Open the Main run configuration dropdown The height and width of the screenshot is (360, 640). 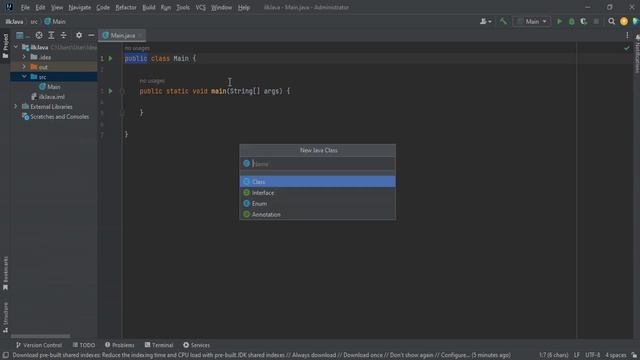(x=531, y=21)
